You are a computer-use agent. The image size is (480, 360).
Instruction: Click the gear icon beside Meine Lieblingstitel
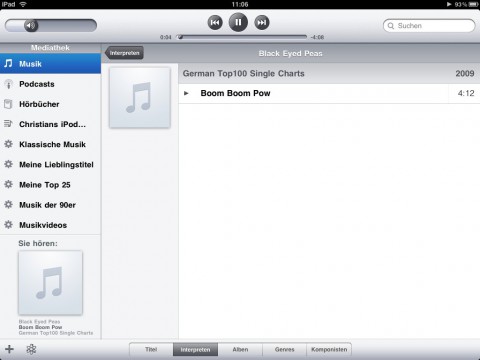(x=8, y=164)
